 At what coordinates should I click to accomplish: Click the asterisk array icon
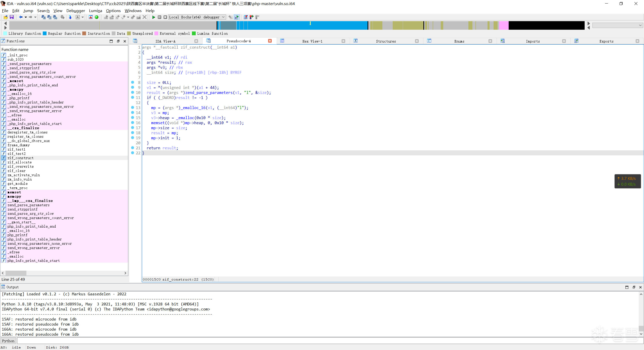pos(133,17)
